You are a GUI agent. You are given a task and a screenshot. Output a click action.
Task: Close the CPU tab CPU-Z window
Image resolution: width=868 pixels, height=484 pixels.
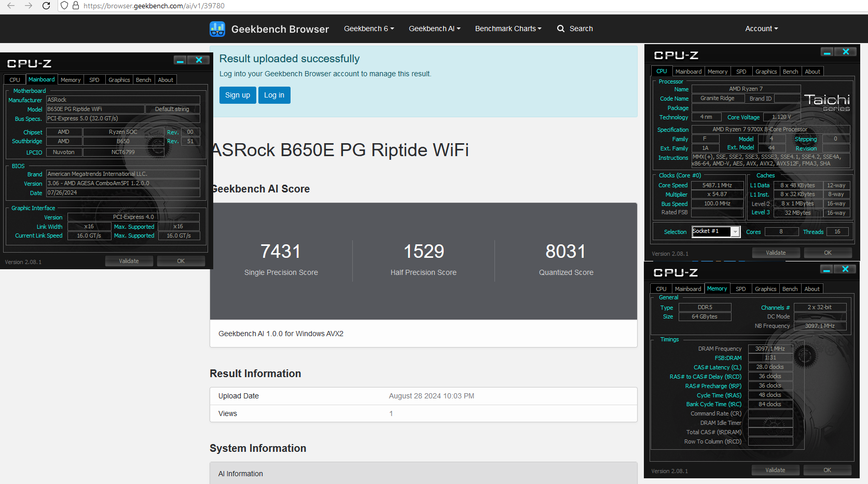coord(846,52)
